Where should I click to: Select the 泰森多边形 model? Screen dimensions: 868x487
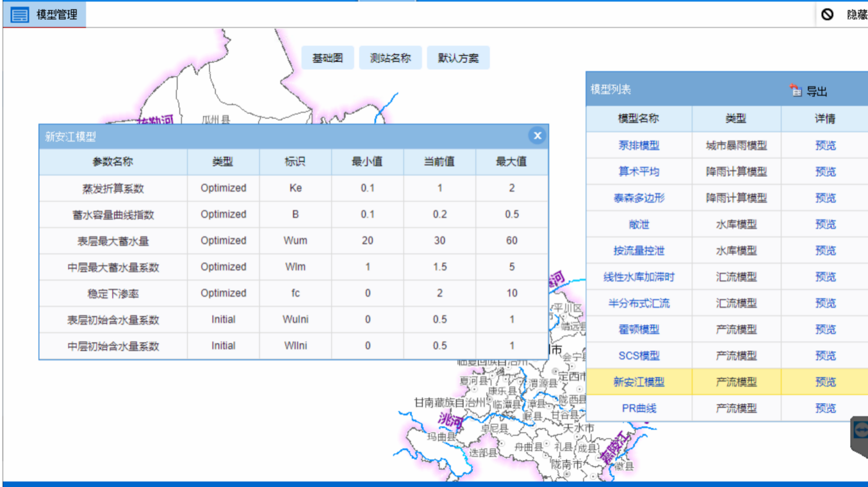639,198
